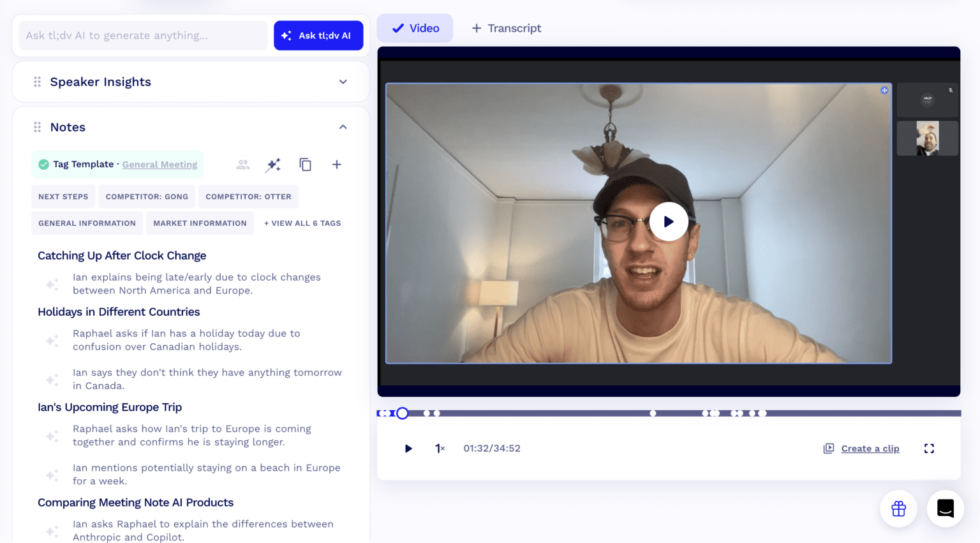Screen dimensions: 980x543
Task: Click the playhead on the timeline slider
Action: coord(402,413)
